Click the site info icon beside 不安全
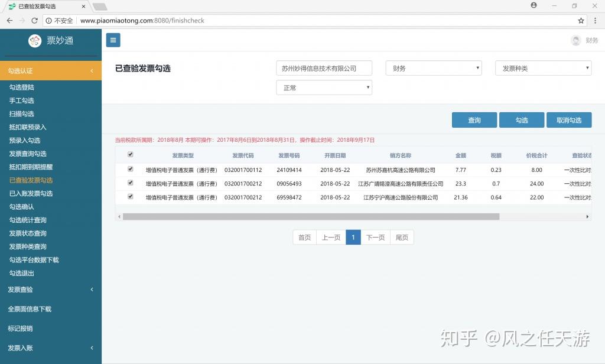Viewport: 605px width, 364px height. coord(48,21)
